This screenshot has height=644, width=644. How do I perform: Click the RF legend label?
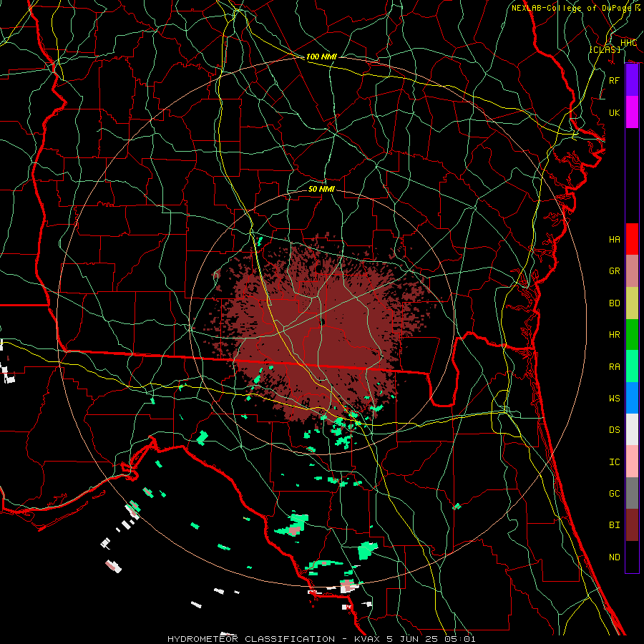click(x=614, y=80)
